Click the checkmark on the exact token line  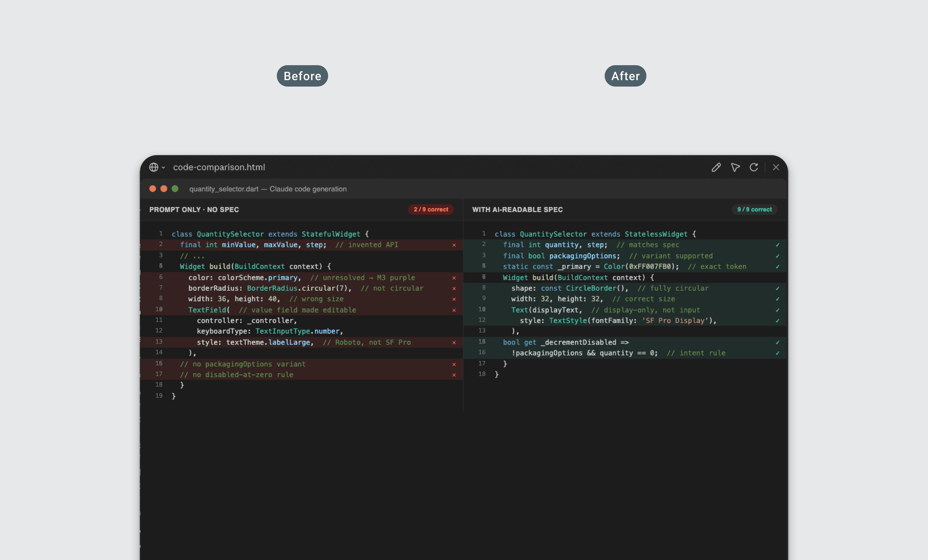777,267
